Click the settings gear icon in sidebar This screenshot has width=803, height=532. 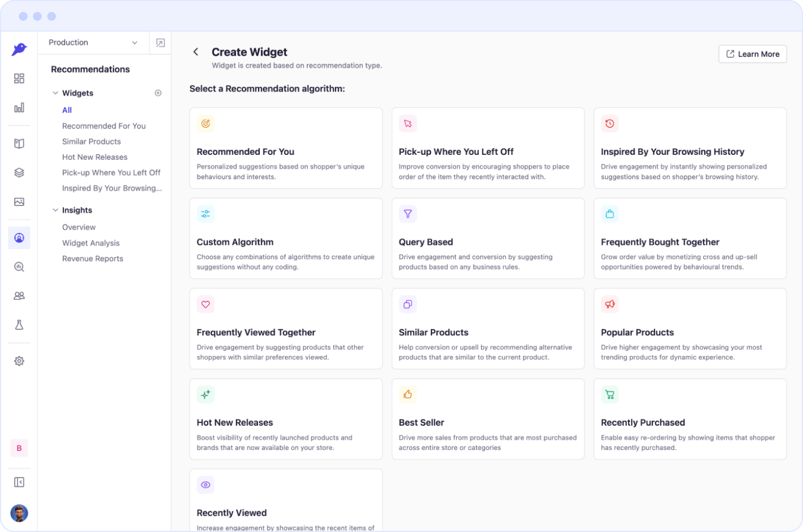click(19, 361)
